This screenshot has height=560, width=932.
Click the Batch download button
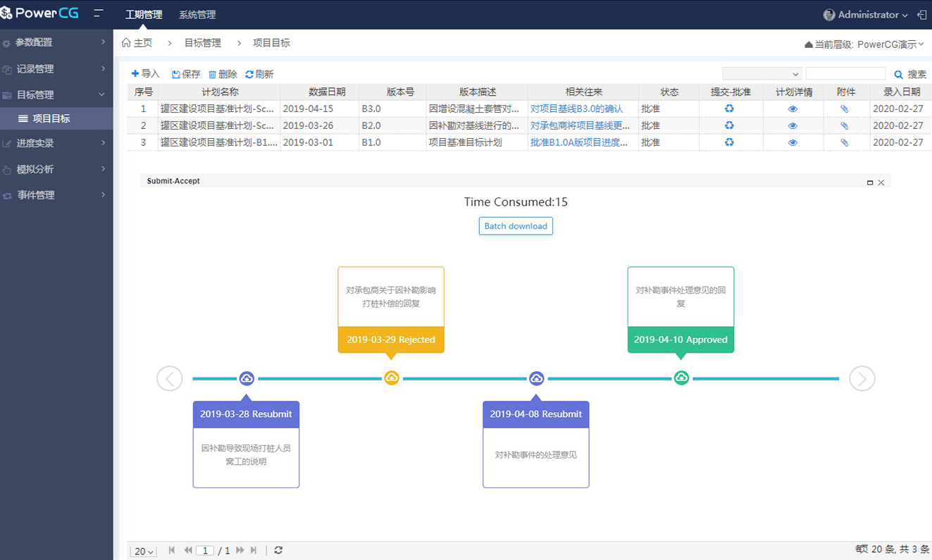point(516,226)
